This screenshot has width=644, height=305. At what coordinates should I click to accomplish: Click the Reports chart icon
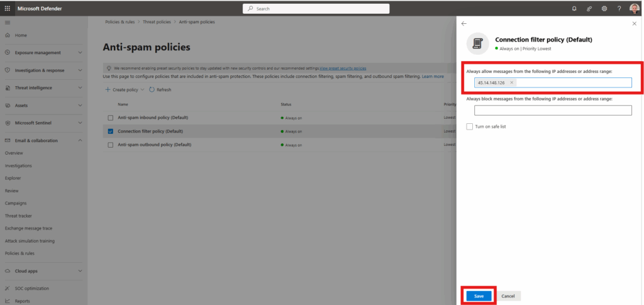(x=8, y=301)
